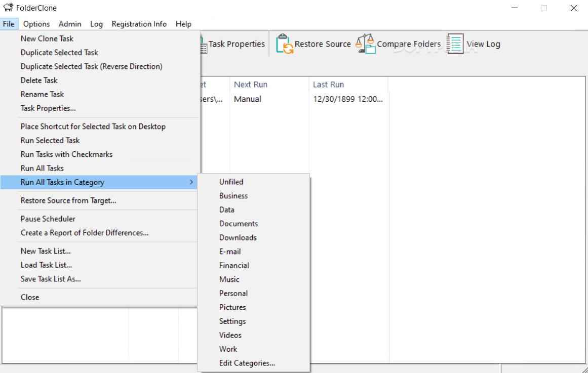
Task: Click the Task Properties toolbar label
Action: pos(237,44)
